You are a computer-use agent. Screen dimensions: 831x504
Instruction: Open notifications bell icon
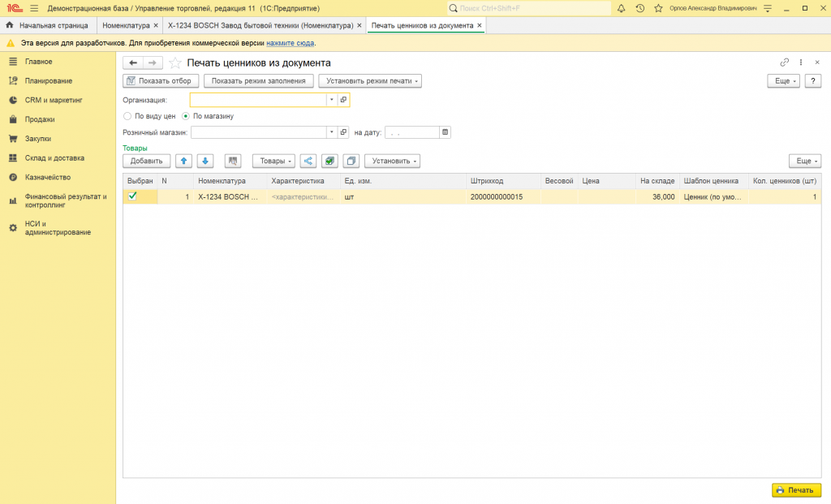(x=621, y=8)
